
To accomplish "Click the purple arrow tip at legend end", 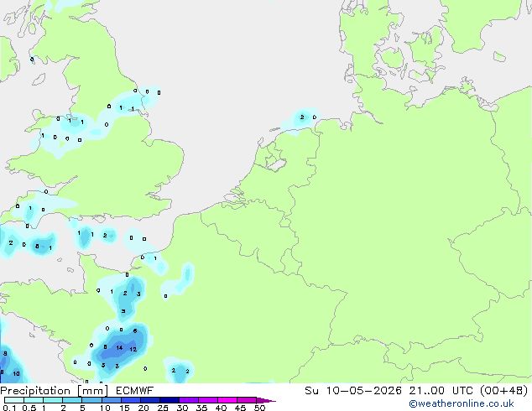I will [266, 400].
